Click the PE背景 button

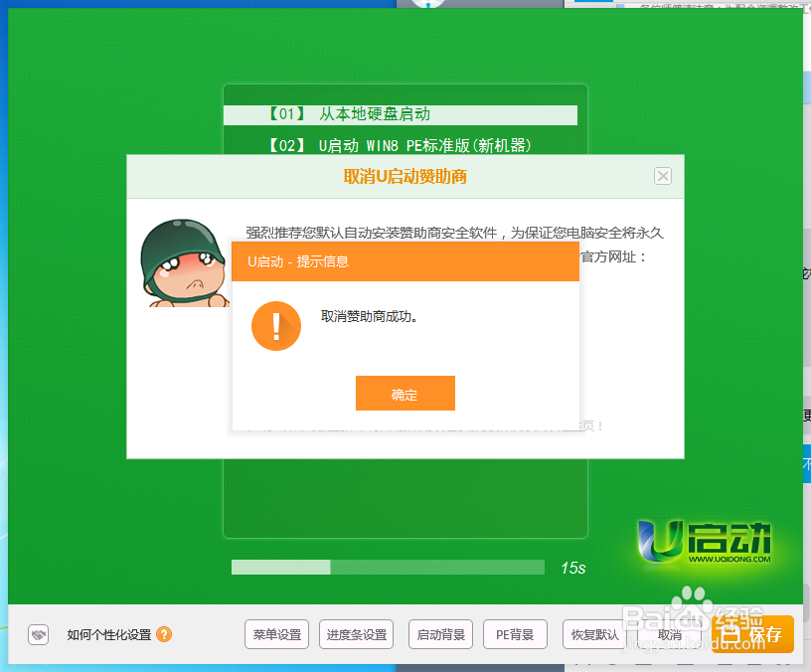515,634
